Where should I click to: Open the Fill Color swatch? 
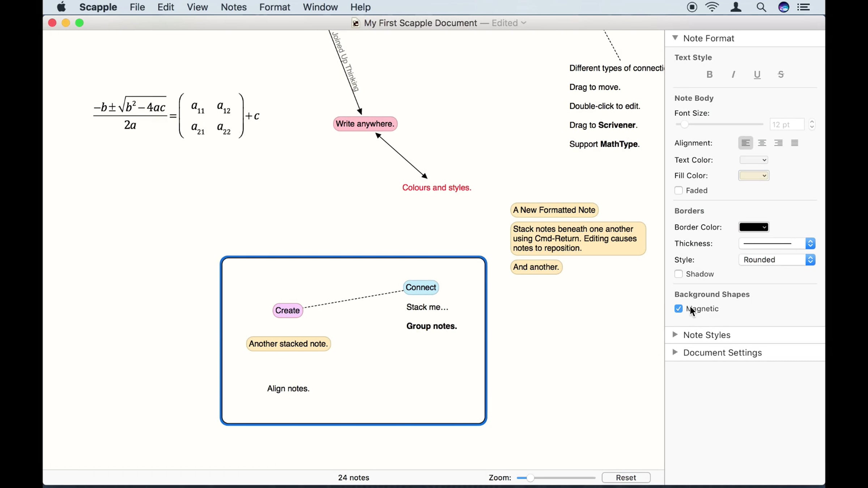(754, 176)
